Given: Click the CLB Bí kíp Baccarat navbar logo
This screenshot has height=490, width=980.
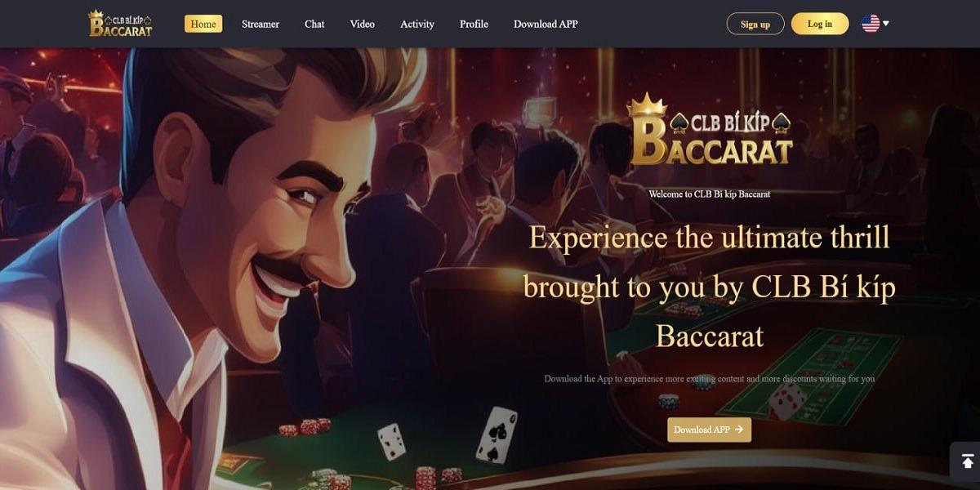Looking at the screenshot, I should pos(120,24).
